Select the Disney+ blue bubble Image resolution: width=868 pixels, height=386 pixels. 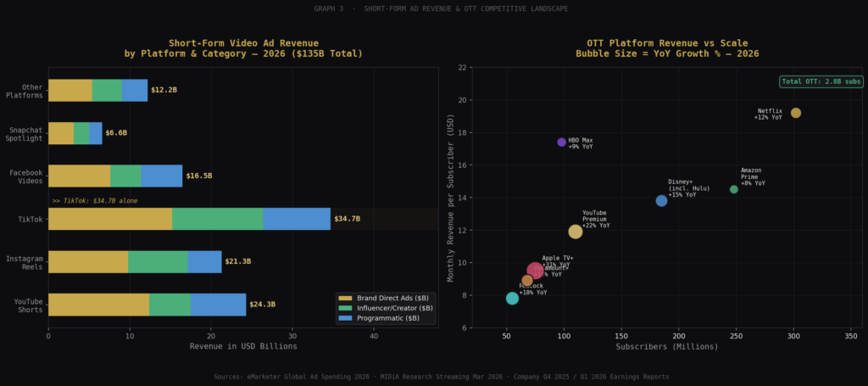(661, 200)
